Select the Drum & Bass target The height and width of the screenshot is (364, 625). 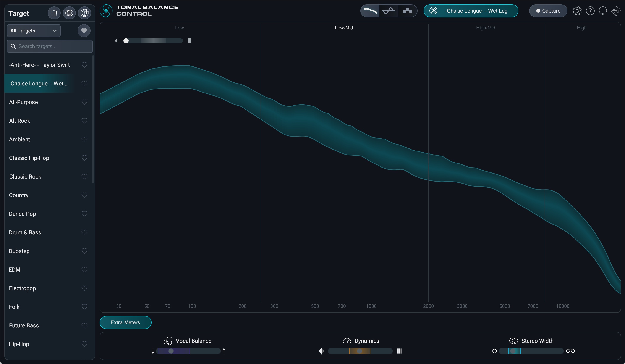pos(25,232)
